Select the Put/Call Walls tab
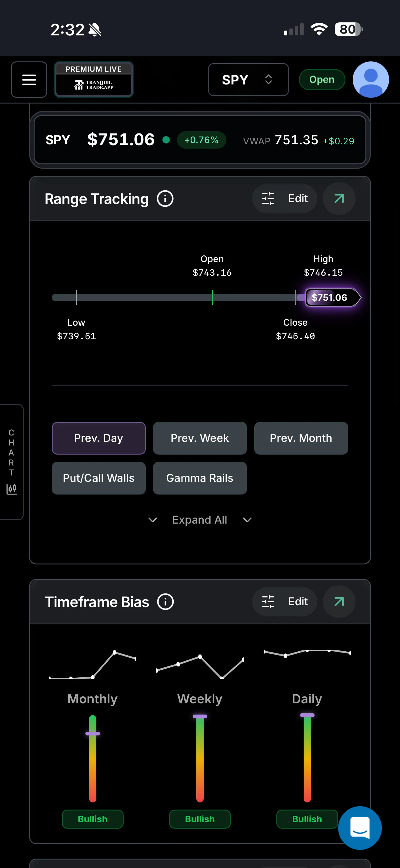400x868 pixels. (99, 478)
